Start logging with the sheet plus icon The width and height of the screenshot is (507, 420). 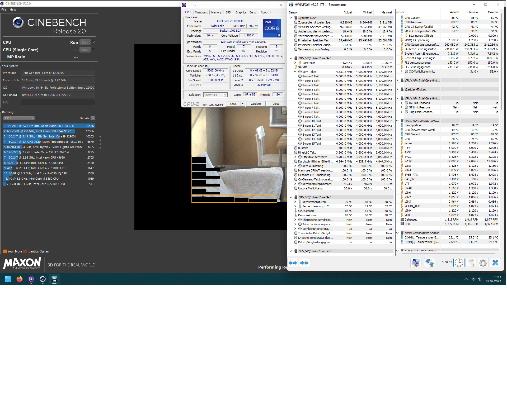pos(471,263)
